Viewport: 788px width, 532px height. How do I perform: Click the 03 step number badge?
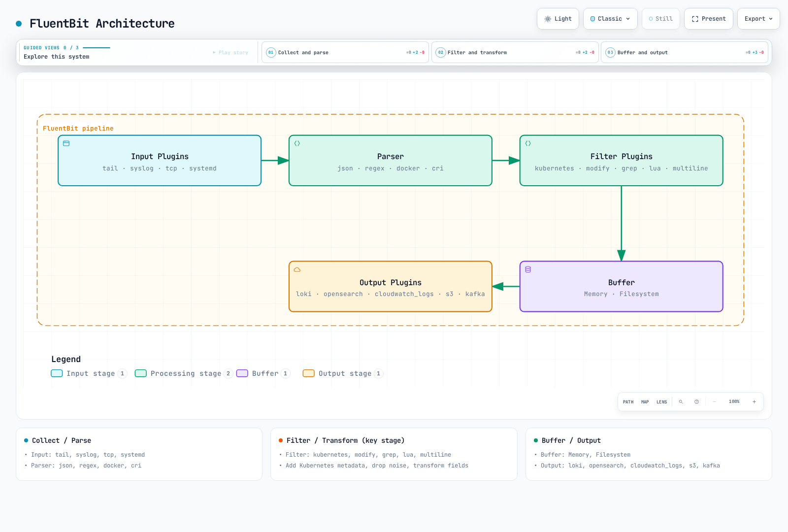610,52
